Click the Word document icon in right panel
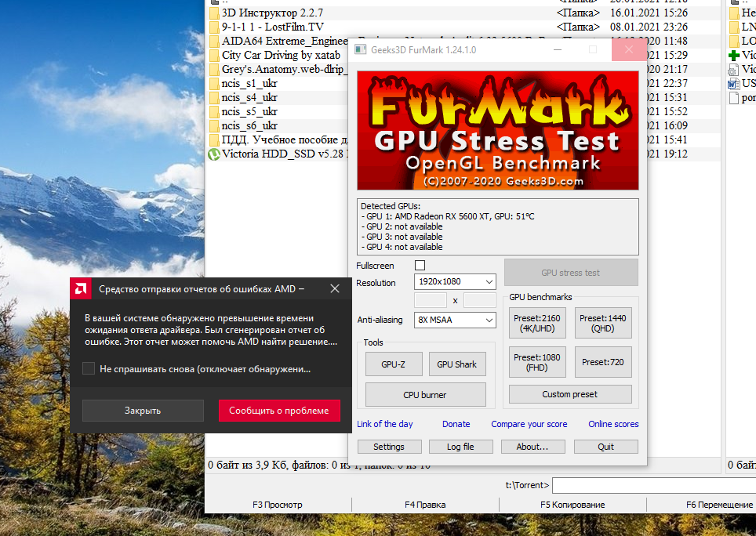The width and height of the screenshot is (756, 536). (733, 84)
